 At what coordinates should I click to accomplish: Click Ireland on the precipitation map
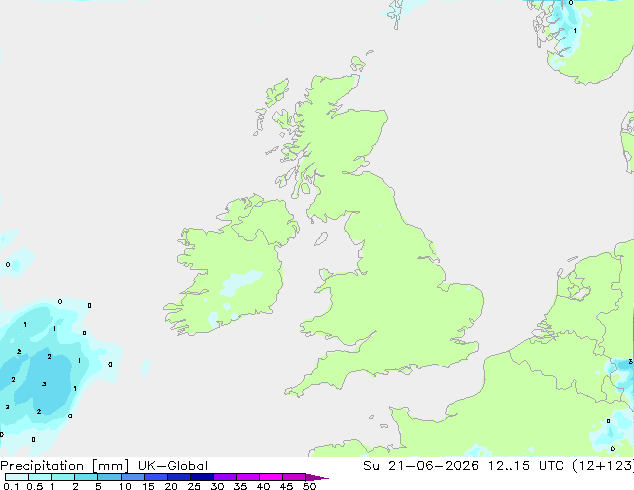pos(230,267)
